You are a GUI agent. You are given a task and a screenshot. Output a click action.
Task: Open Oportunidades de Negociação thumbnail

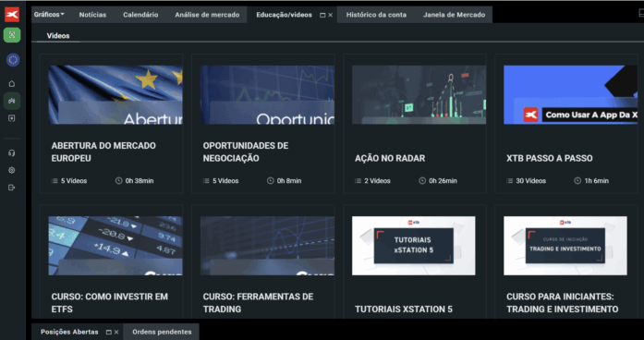(267, 95)
